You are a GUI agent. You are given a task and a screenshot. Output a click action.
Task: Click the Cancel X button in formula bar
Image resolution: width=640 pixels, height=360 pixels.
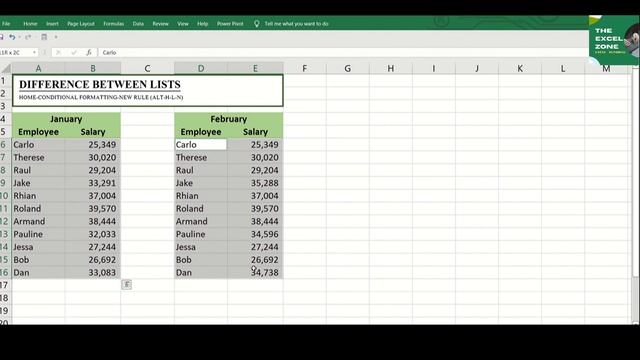tap(58, 53)
